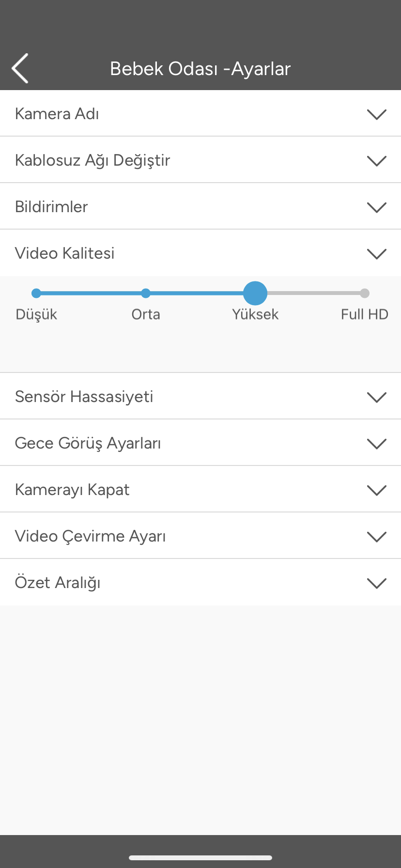Set video quality to Orta point
The height and width of the screenshot is (868, 401).
[x=146, y=293]
